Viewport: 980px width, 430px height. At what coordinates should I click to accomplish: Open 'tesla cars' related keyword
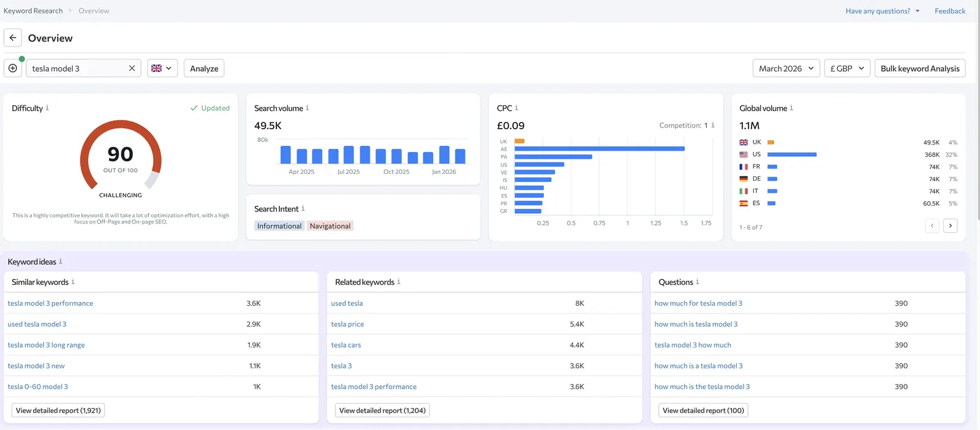pyautogui.click(x=346, y=345)
